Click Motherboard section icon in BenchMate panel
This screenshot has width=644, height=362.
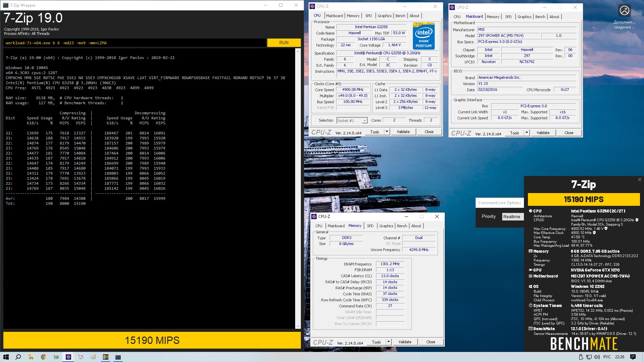pos(531,276)
